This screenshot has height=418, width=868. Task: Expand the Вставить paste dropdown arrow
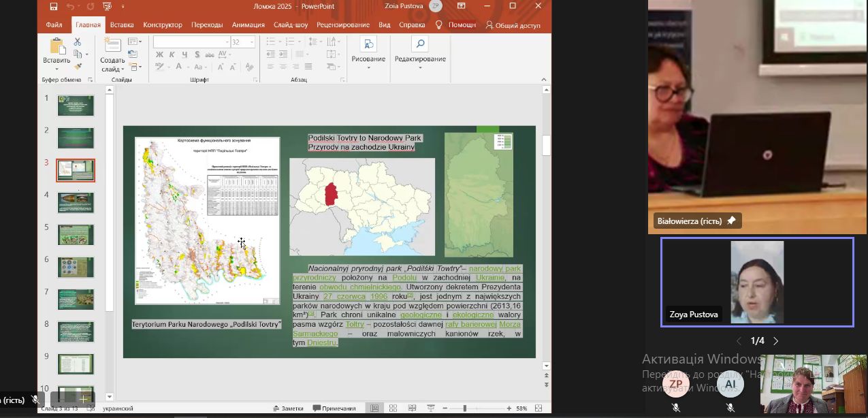point(57,69)
